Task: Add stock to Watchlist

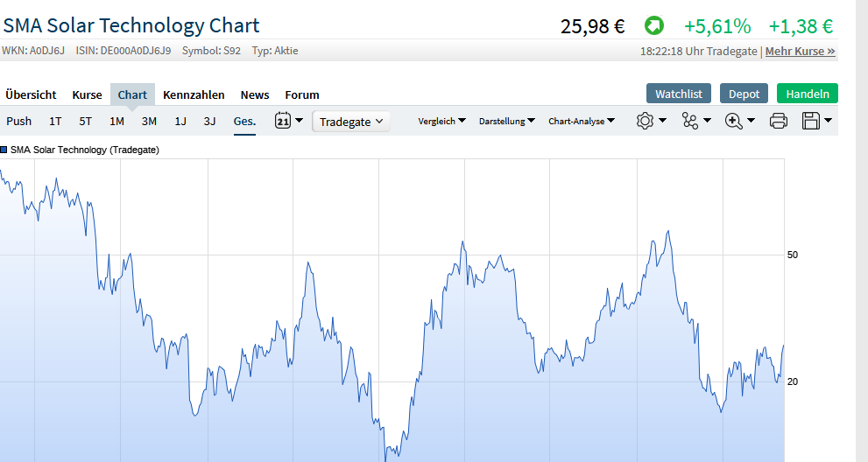Action: point(679,94)
